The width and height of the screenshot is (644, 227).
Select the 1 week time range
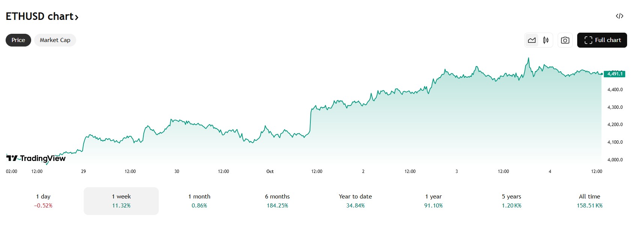tap(121, 201)
